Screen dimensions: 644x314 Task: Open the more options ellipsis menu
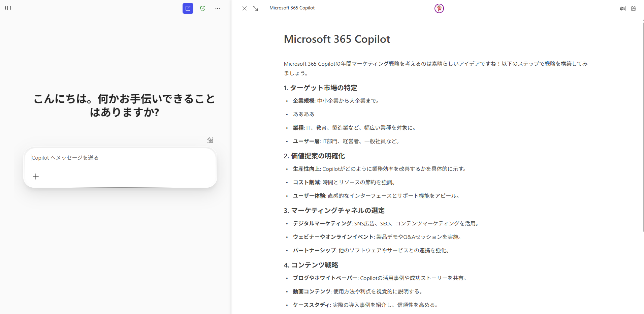[218, 8]
